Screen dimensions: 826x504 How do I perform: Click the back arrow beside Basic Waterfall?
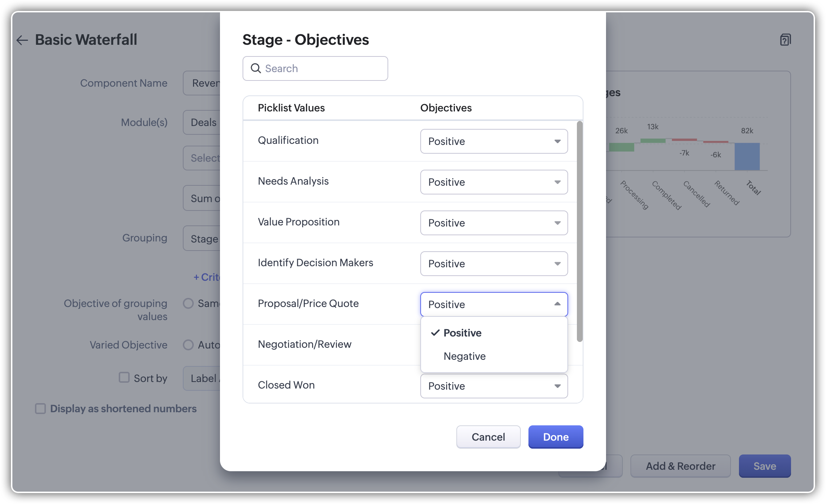coord(22,40)
